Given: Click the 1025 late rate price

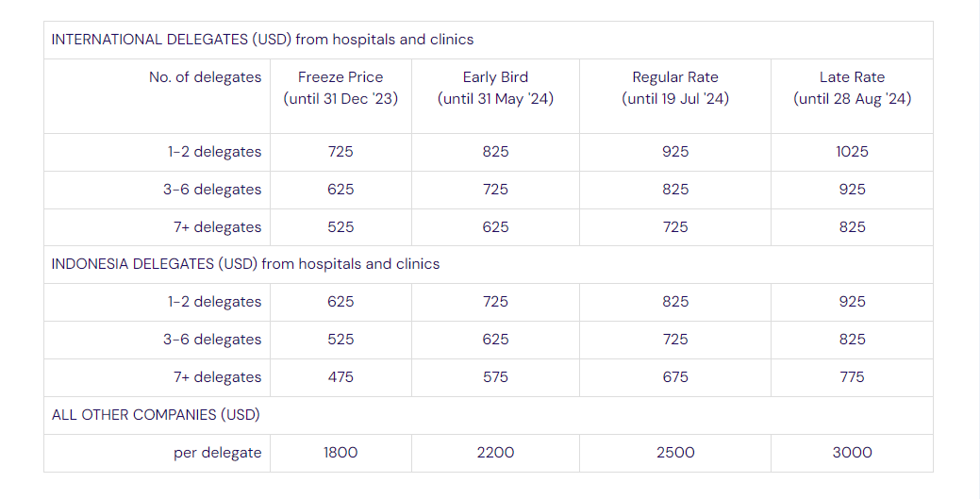Looking at the screenshot, I should coord(852,152).
